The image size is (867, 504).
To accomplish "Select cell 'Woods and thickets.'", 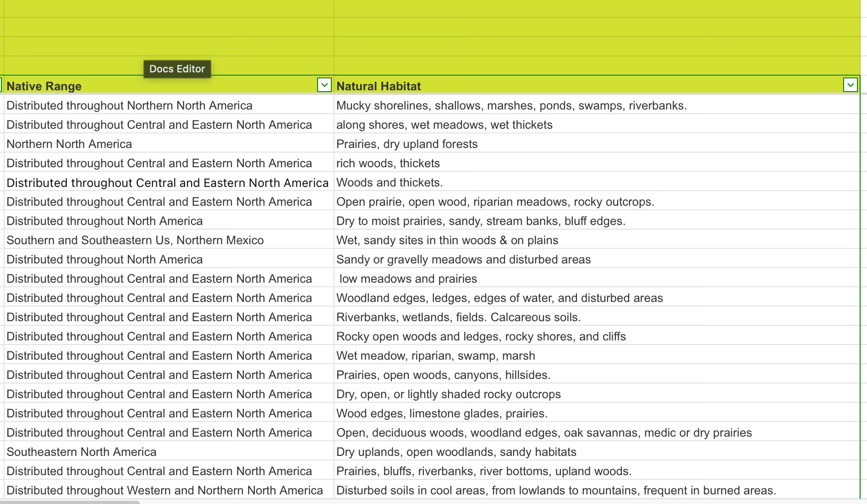I will tap(597, 182).
